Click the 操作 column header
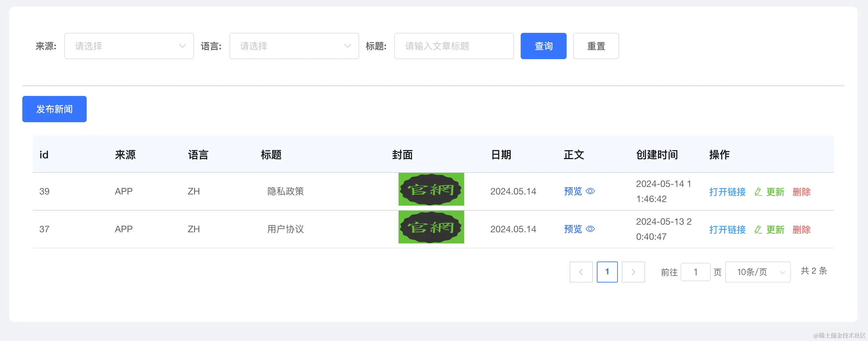Image resolution: width=868 pixels, height=341 pixels. (719, 154)
